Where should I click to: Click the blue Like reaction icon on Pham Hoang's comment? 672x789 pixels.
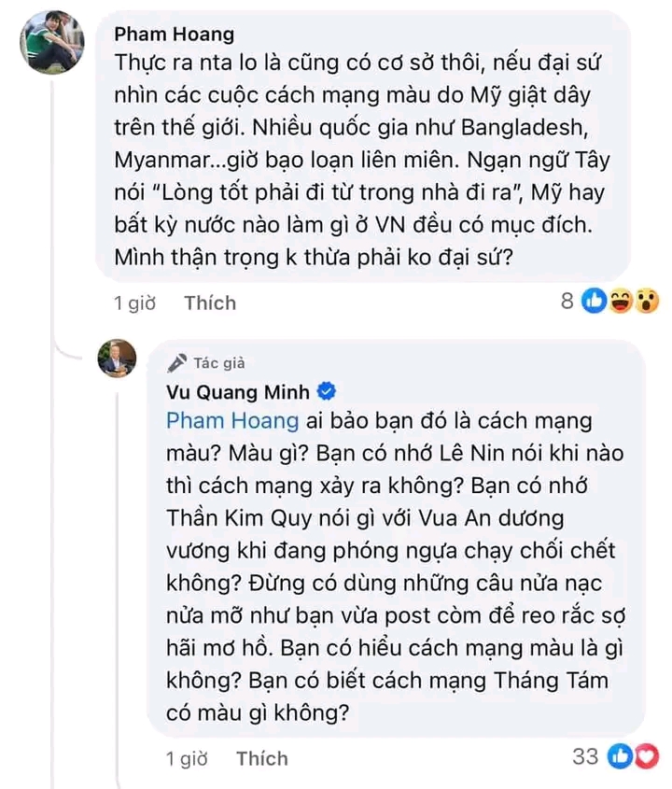[595, 301]
